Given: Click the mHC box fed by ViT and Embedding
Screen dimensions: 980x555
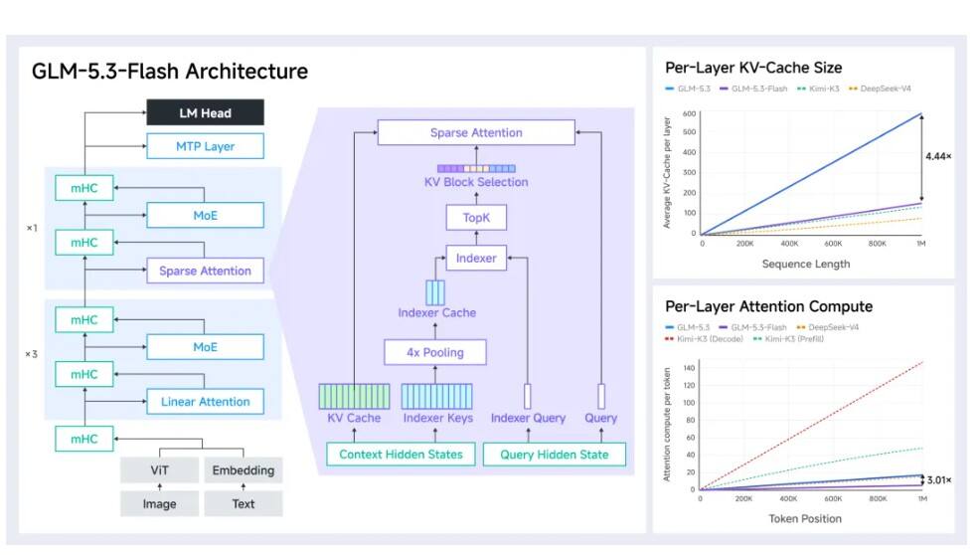Looking at the screenshot, I should (x=84, y=439).
